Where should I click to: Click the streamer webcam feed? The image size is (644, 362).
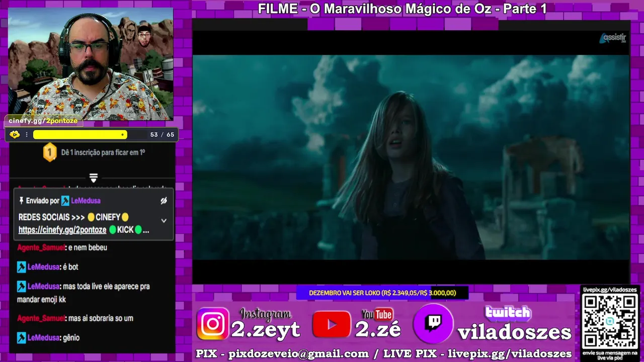[x=91, y=64]
